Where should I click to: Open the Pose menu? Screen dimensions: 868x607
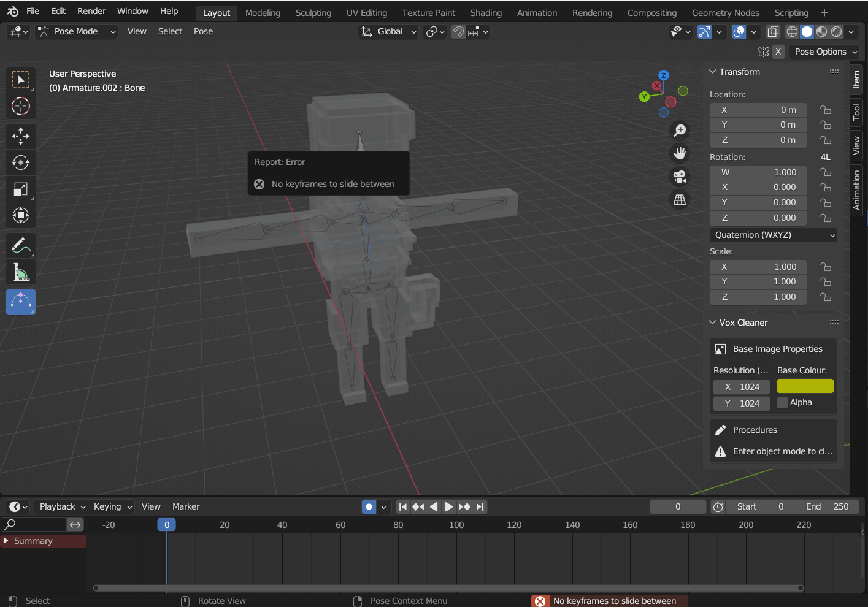(203, 31)
